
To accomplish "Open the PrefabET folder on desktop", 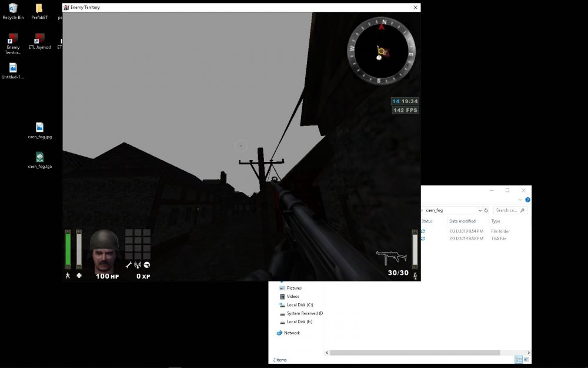I will click(x=39, y=11).
